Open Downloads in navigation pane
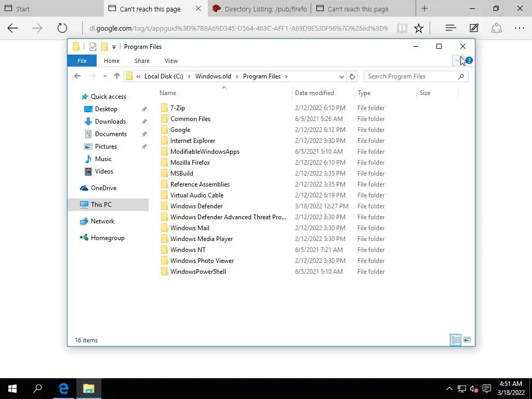Screen dimensions: 532x399 110,122
